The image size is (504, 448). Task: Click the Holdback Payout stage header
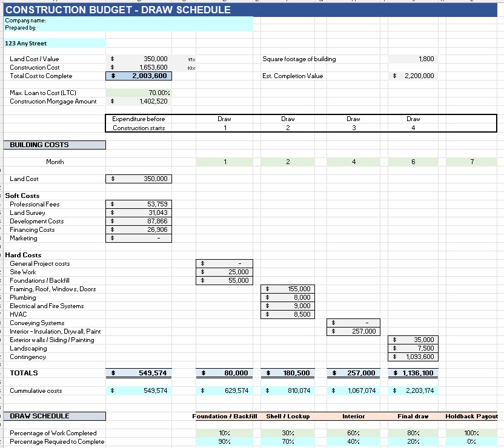pos(471,417)
